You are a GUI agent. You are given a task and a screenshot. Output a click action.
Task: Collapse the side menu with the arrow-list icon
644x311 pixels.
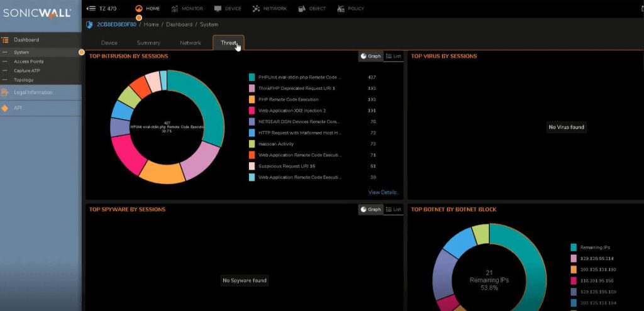tap(91, 8)
